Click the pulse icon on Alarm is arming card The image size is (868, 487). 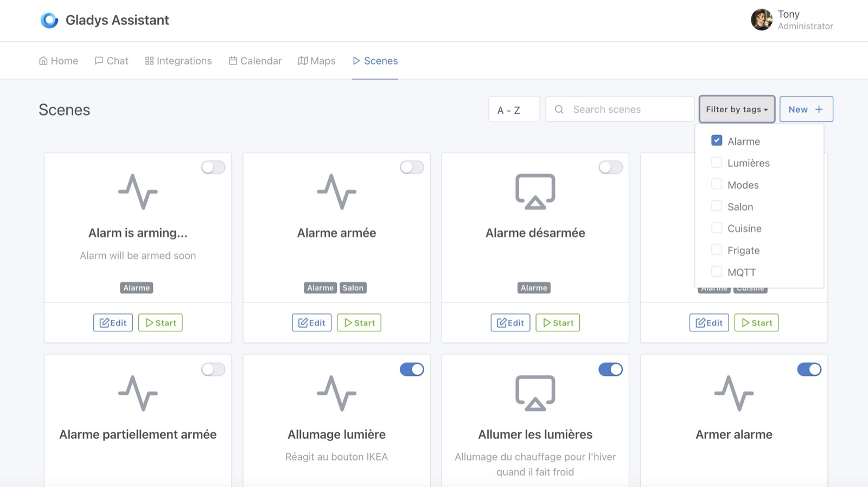[138, 191]
